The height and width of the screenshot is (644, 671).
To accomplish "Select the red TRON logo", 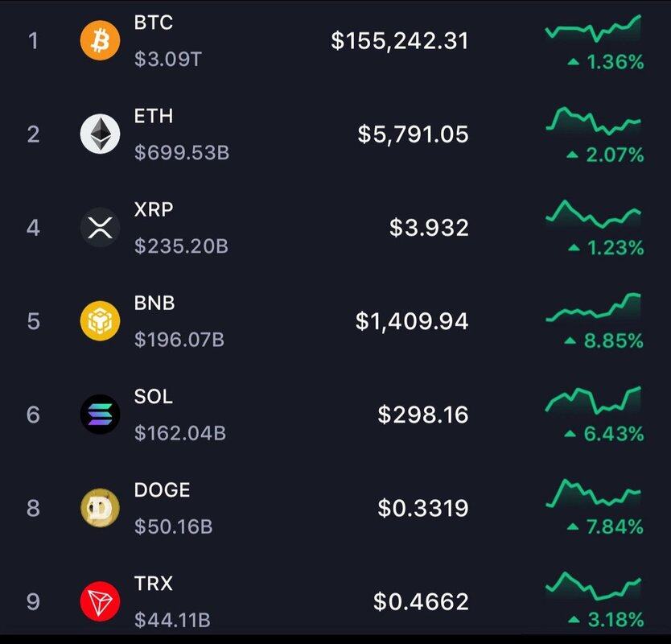I will pyautogui.click(x=100, y=601).
